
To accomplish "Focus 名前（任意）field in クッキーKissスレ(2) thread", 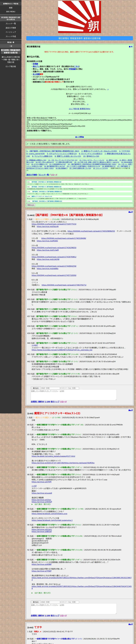I will [x=51, y=602].
